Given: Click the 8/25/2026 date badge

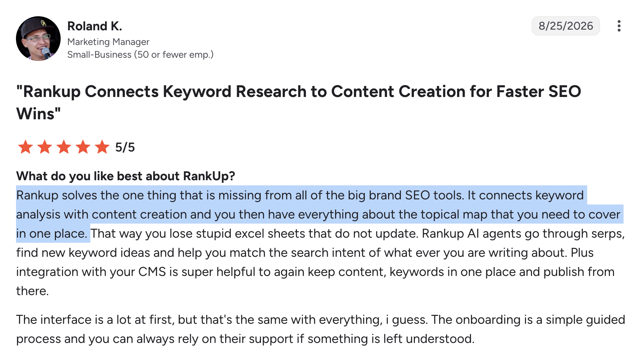Looking at the screenshot, I should point(565,26).
